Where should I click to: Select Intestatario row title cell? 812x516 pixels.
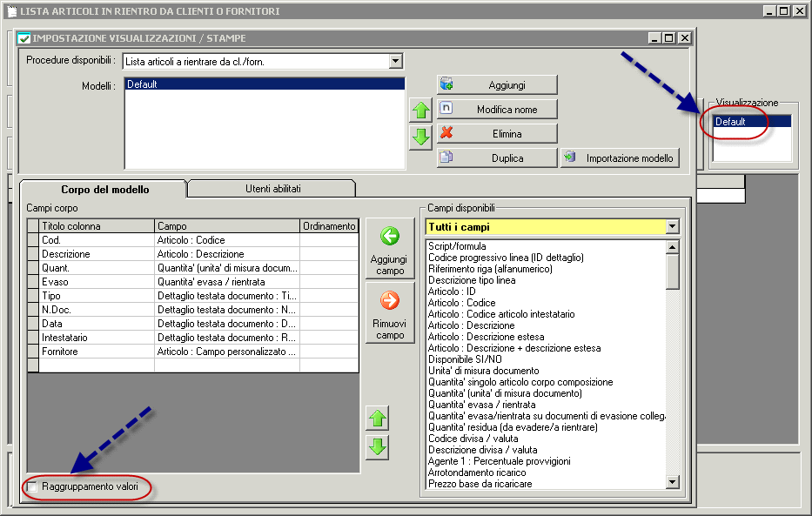[x=97, y=338]
